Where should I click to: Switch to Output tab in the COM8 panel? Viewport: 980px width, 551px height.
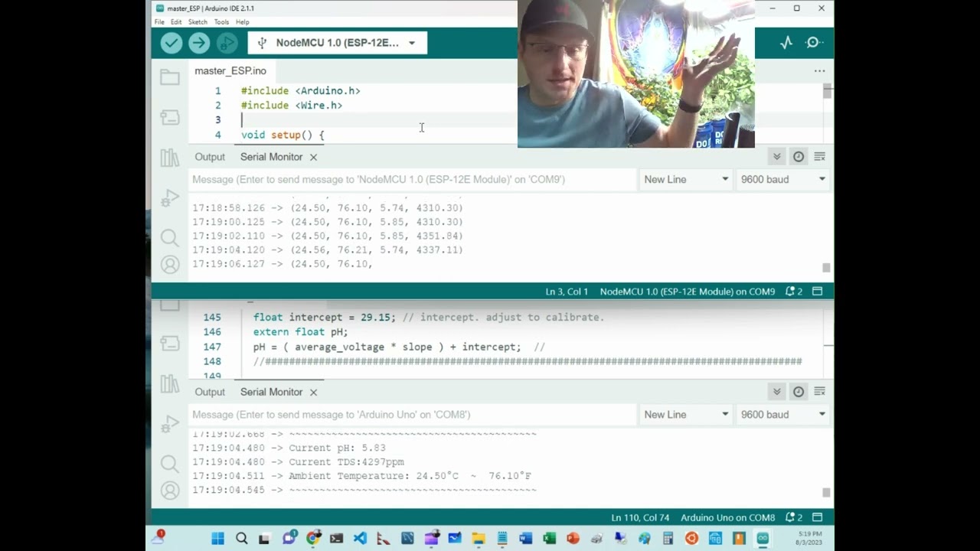click(x=210, y=392)
